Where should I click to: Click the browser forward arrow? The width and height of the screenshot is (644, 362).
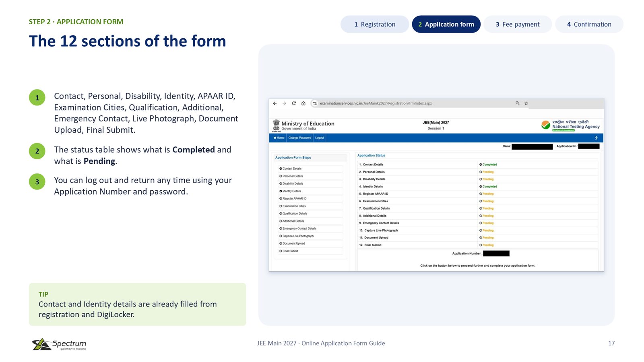[x=285, y=103]
